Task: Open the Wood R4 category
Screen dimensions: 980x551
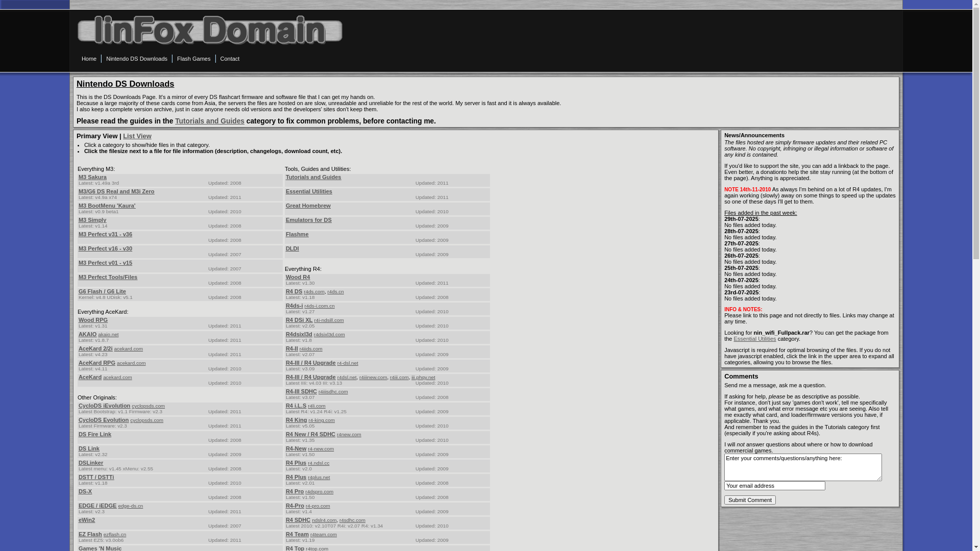Action: pos(298,277)
